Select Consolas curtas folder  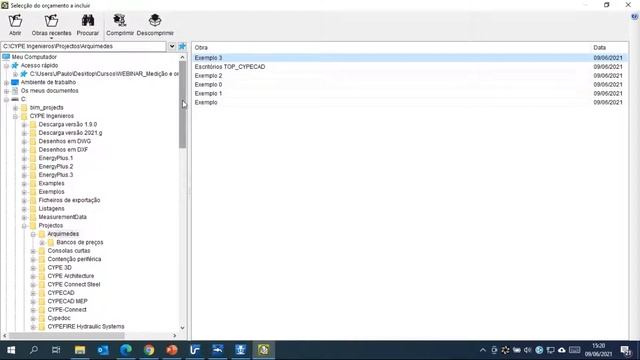69,251
